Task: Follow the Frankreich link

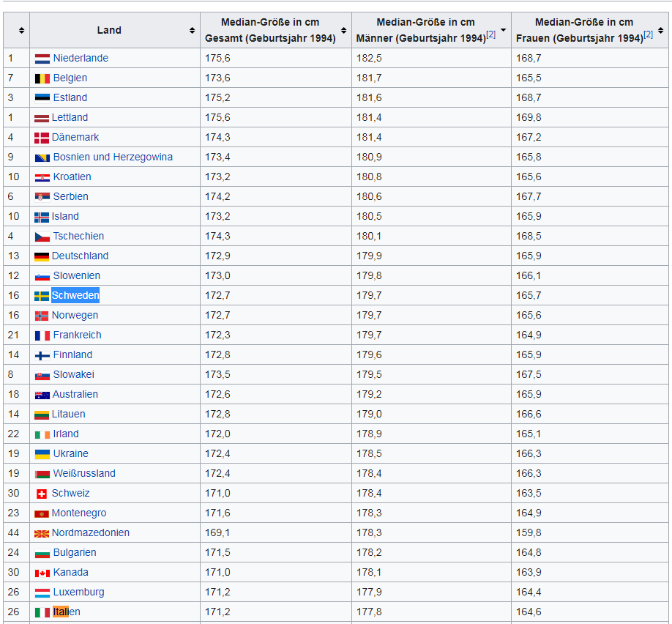Action: [x=77, y=335]
